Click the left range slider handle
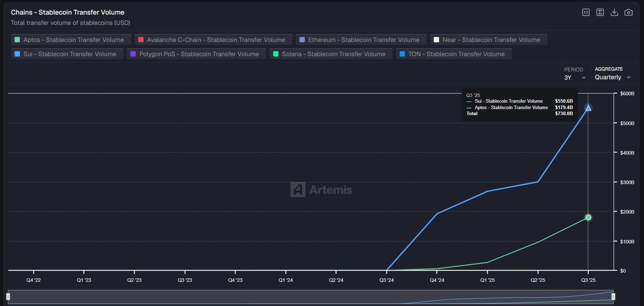Image resolution: width=644 pixels, height=306 pixels. tap(8, 296)
